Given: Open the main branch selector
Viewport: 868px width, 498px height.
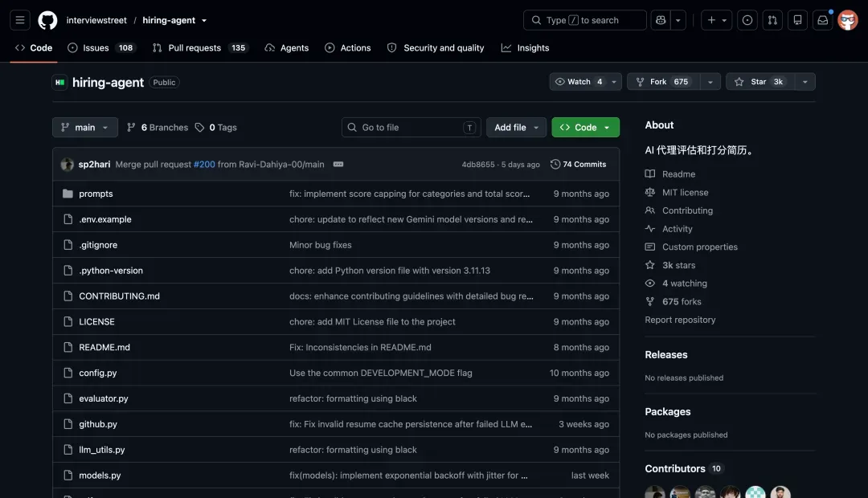Looking at the screenshot, I should [84, 127].
